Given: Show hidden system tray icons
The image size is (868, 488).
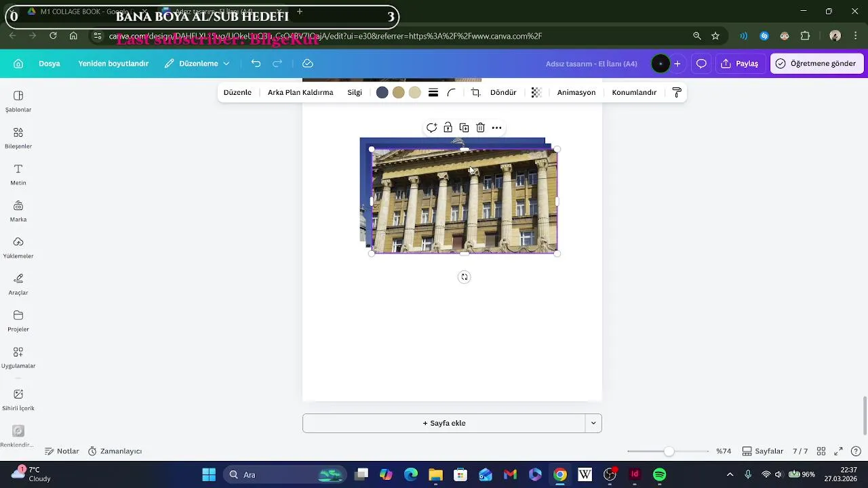Looking at the screenshot, I should (x=730, y=474).
